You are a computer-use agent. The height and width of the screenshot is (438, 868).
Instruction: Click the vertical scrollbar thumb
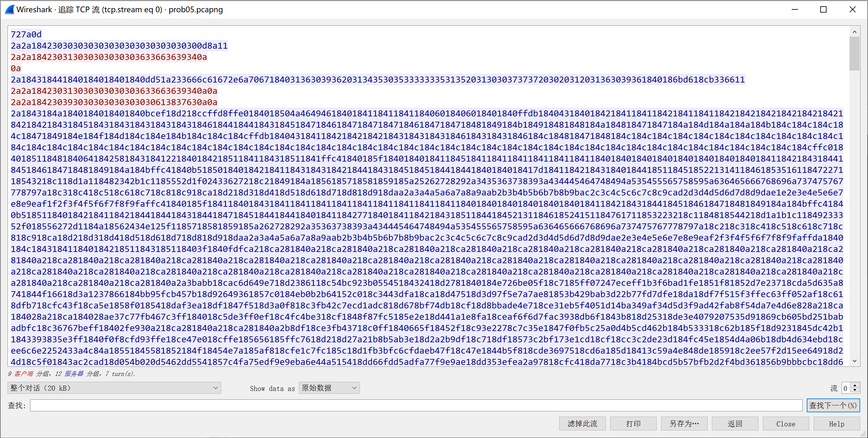(854, 54)
